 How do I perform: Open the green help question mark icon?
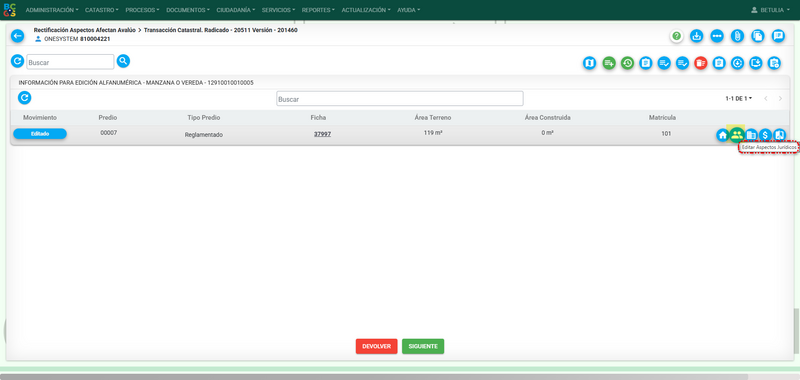pos(677,36)
